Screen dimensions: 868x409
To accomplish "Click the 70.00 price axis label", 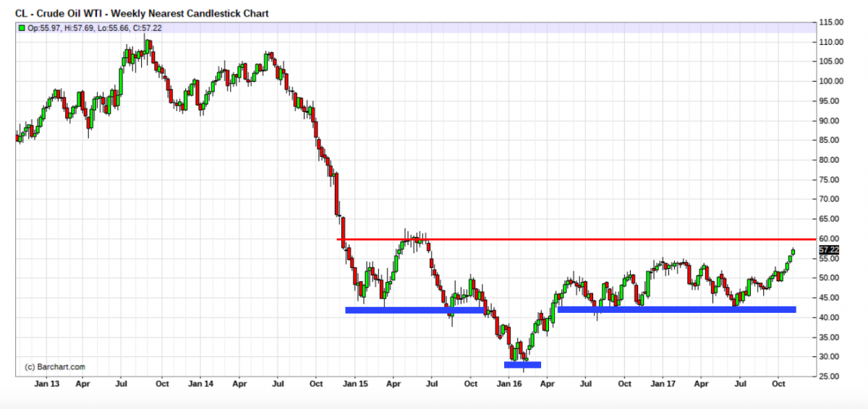I will click(x=829, y=199).
